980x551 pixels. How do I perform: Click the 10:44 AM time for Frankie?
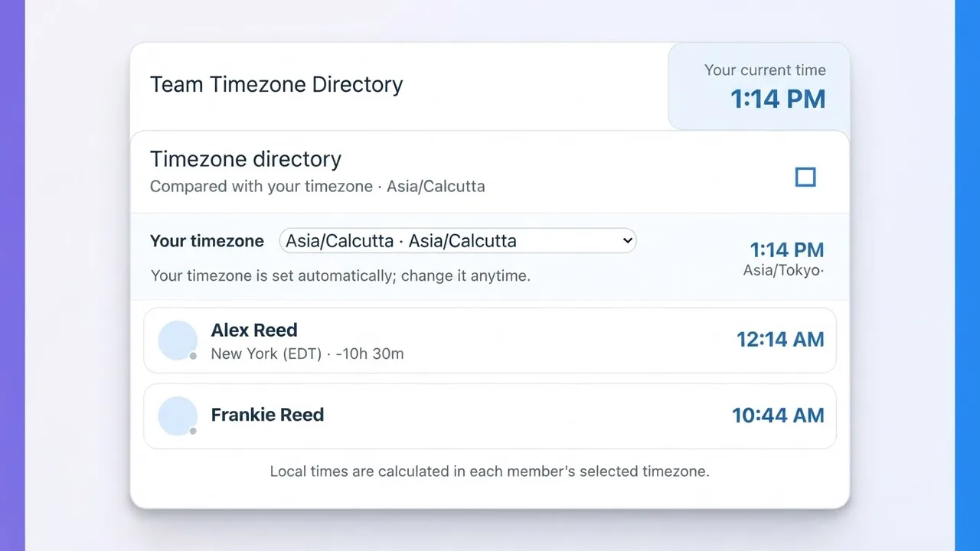pos(778,416)
